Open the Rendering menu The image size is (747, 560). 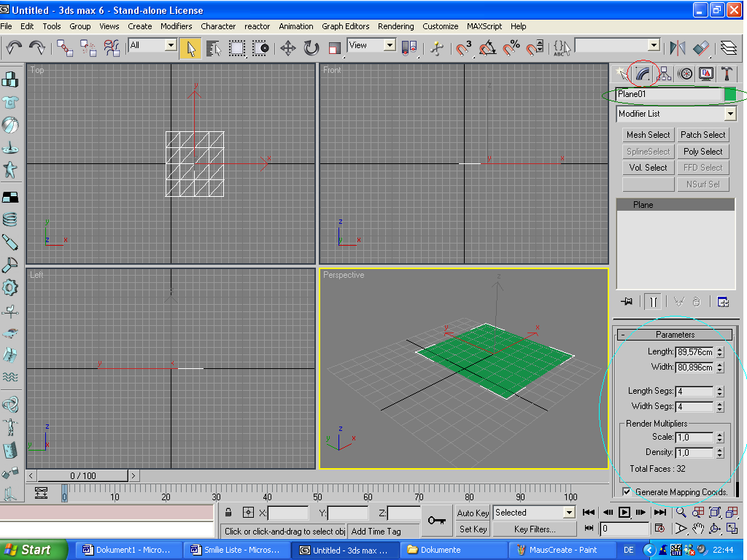395,26
